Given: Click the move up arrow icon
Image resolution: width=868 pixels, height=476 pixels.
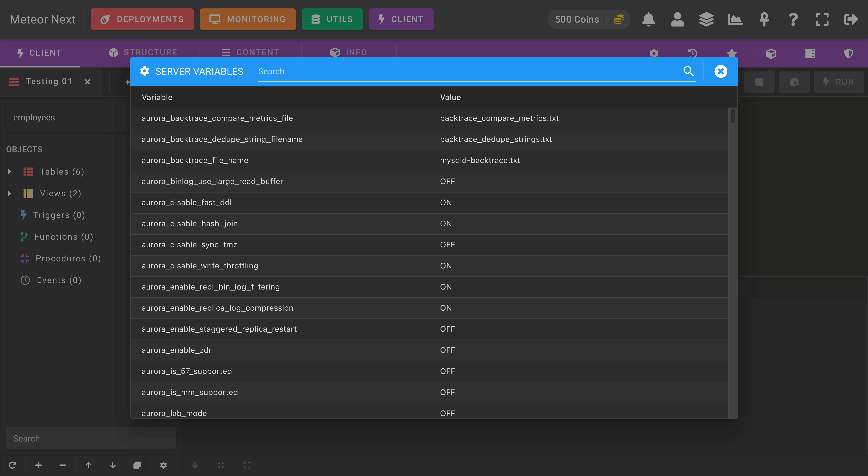Looking at the screenshot, I should point(88,465).
